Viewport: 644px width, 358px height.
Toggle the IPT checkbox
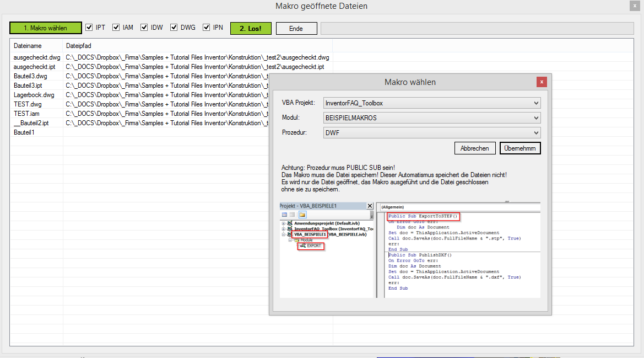[x=89, y=28]
